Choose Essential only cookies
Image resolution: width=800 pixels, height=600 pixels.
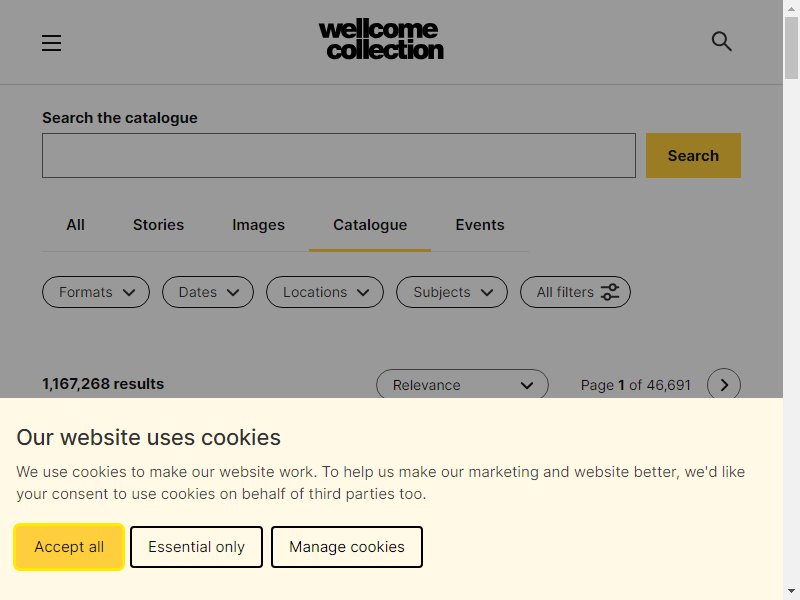(196, 547)
